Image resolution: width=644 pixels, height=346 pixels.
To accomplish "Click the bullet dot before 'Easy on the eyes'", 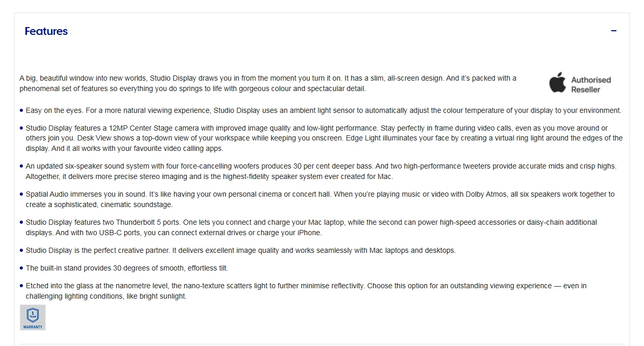I will (x=21, y=110).
